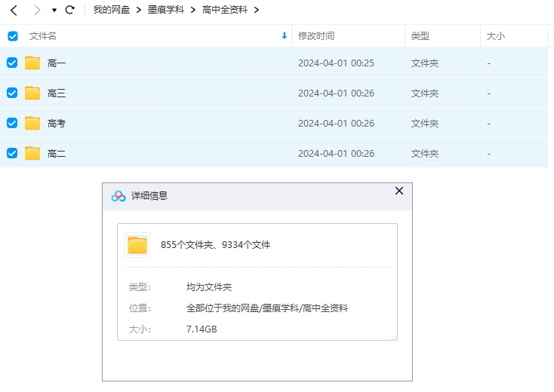Click the sort arrow in 文件名 column
This screenshot has width=554, height=392.
285,36
